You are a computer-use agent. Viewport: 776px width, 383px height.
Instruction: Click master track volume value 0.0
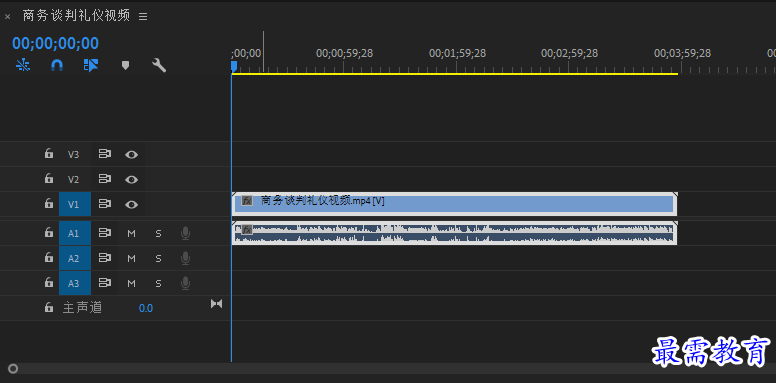(146, 308)
